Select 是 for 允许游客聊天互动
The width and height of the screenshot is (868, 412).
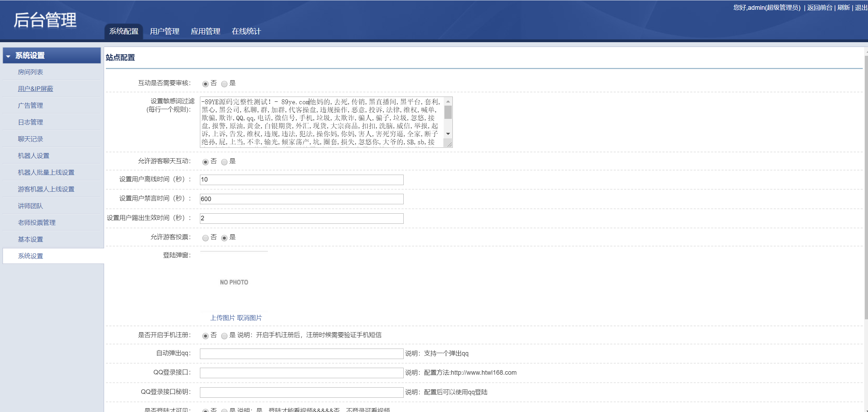(x=224, y=162)
